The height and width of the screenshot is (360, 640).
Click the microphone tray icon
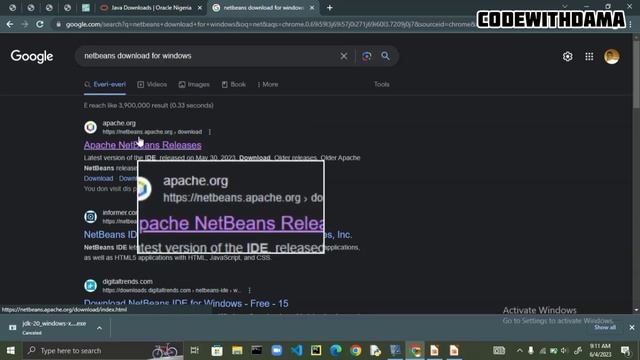point(531,351)
